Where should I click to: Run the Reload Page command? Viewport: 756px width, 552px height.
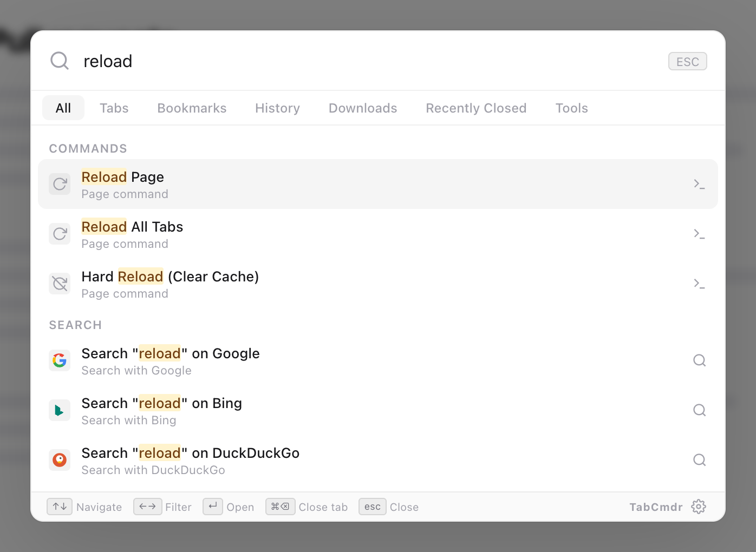click(378, 184)
